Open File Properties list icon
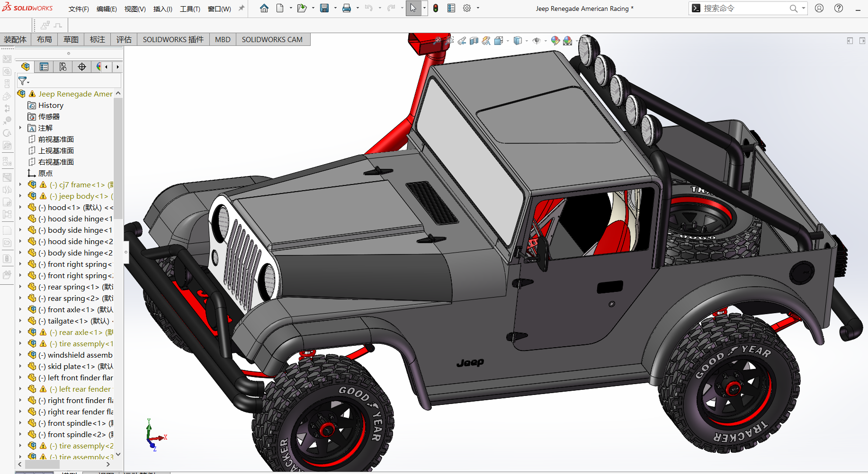The height and width of the screenshot is (474, 868). [x=451, y=8]
